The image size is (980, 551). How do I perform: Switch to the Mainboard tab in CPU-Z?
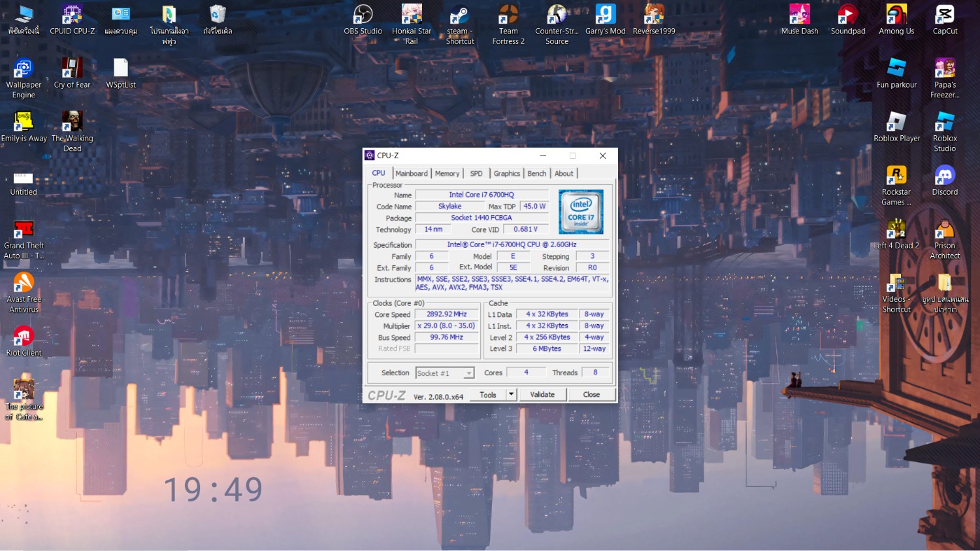412,173
